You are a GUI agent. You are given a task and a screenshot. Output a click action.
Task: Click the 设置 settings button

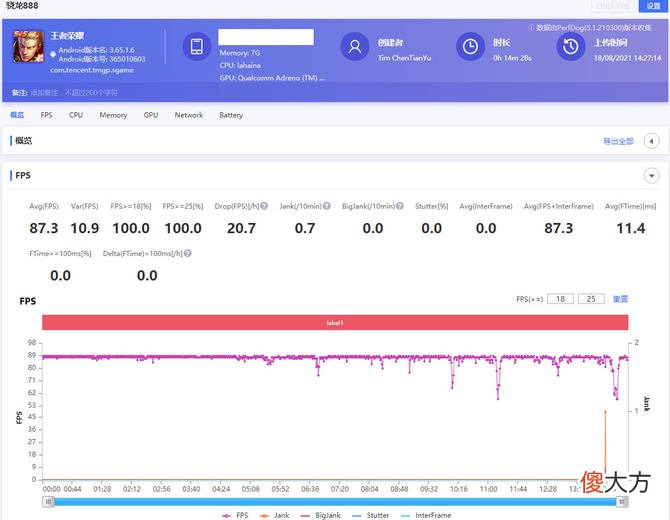pos(653,6)
